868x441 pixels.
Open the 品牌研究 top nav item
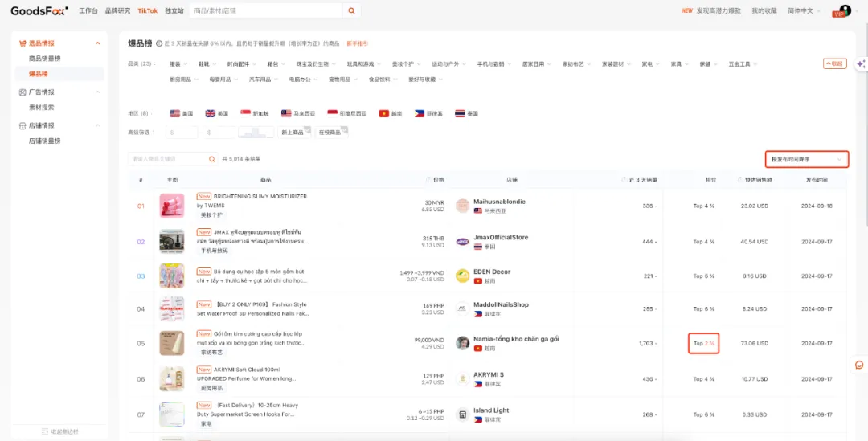click(118, 10)
